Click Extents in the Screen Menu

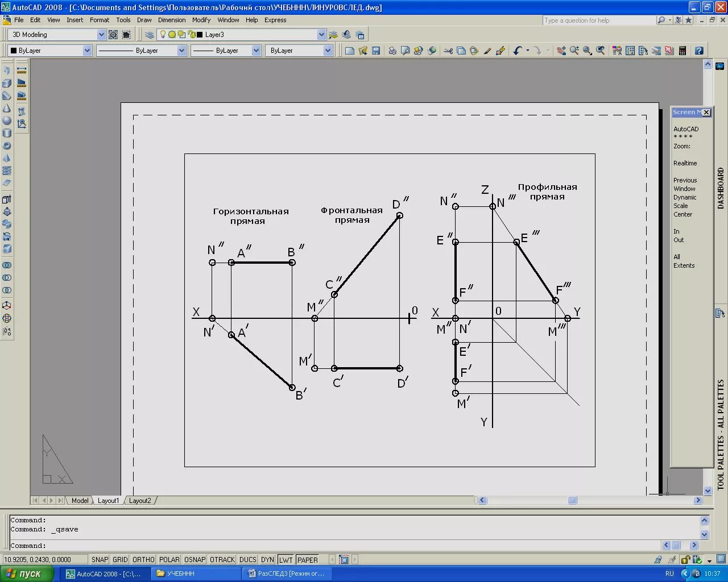click(684, 265)
